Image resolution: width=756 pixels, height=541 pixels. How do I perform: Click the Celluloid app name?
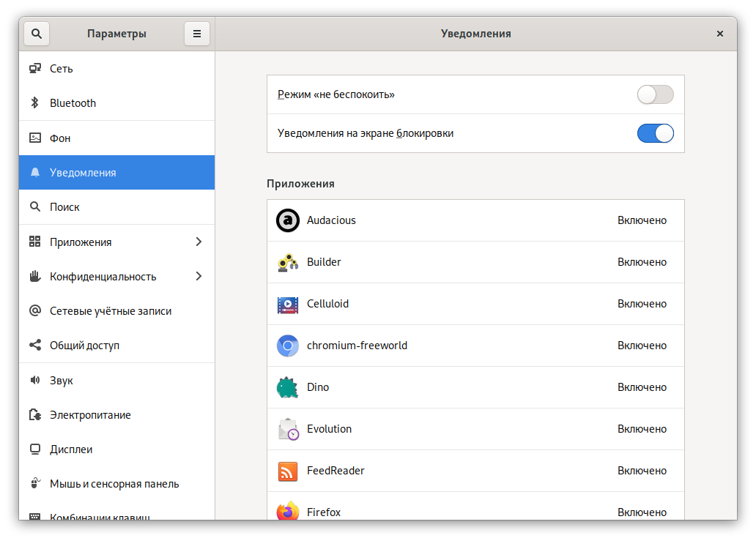(328, 304)
